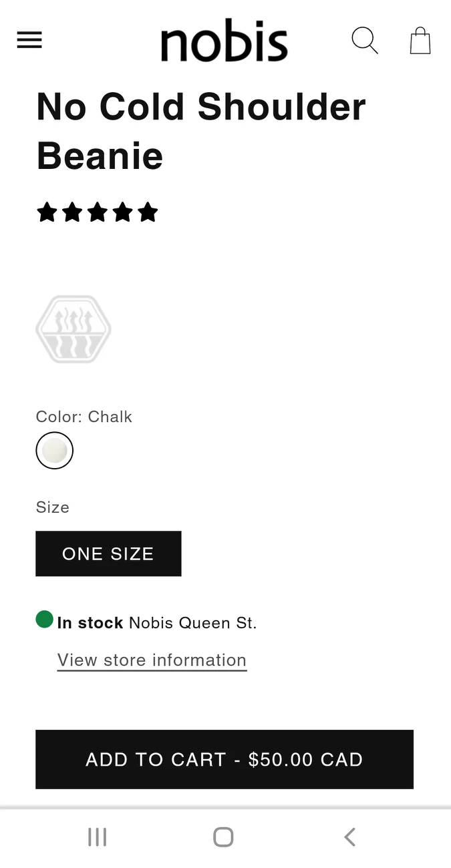This screenshot has height=868, width=451.
Task: Click ADD TO CART - $50.00 CAD
Action: (224, 759)
